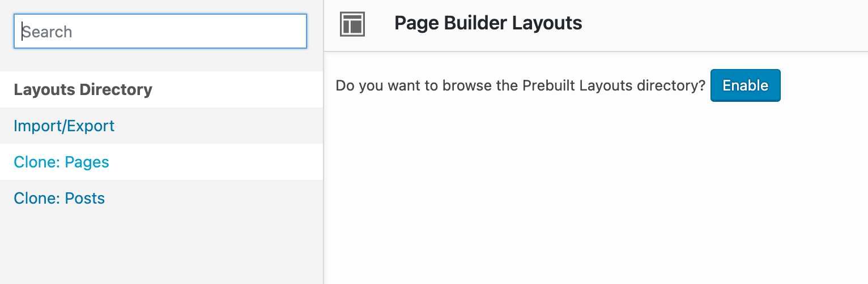Go to Clone: Posts in the sidebar list

coord(59,198)
